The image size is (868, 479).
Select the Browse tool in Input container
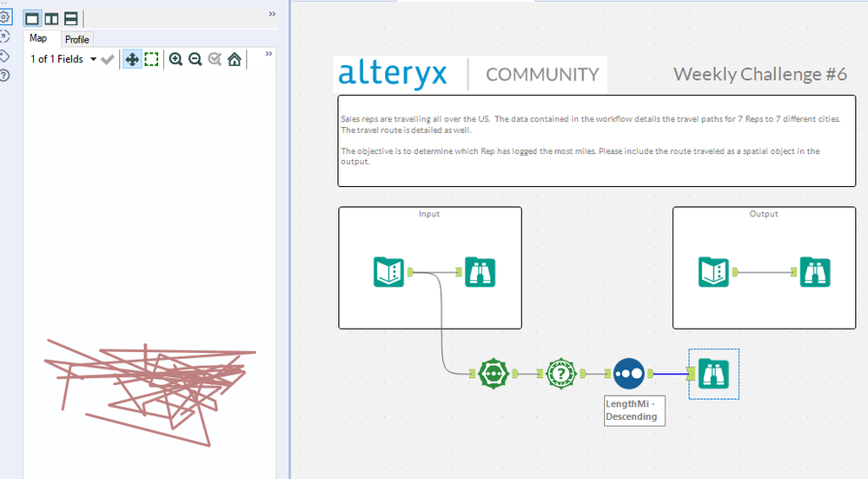tap(480, 271)
